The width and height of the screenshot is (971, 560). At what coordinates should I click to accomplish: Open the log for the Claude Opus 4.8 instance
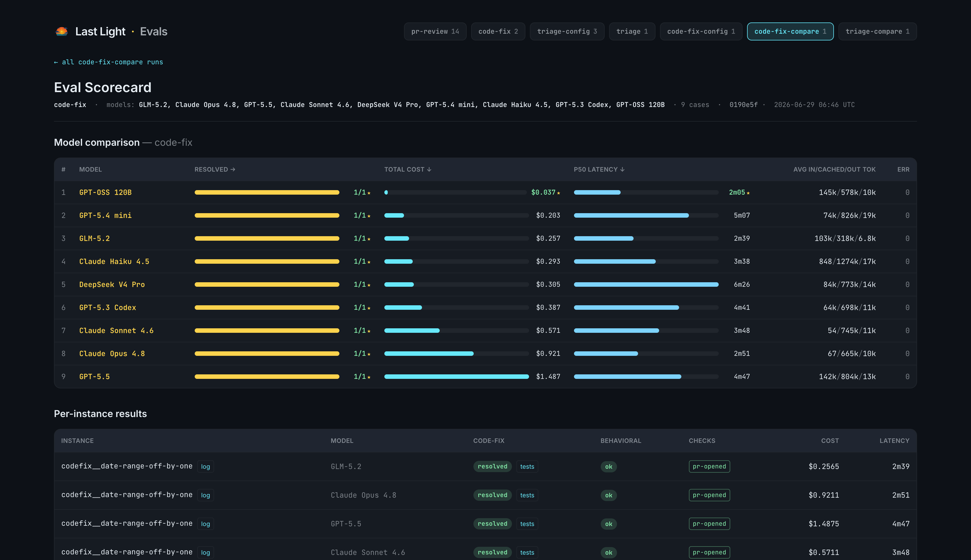205,495
